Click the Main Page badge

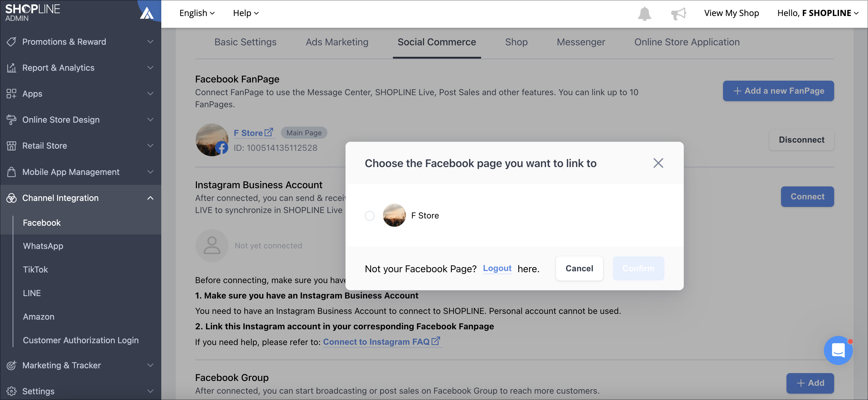304,133
